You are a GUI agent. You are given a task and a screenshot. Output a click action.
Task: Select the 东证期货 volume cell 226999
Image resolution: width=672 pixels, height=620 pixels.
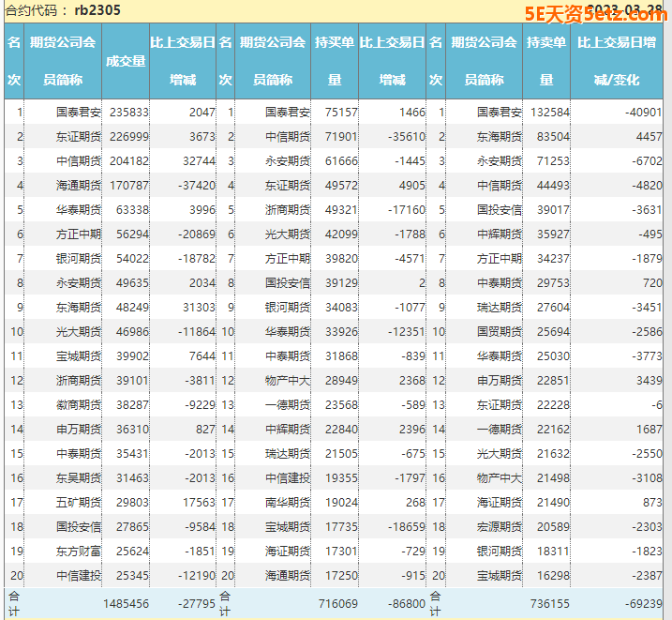click(129, 136)
